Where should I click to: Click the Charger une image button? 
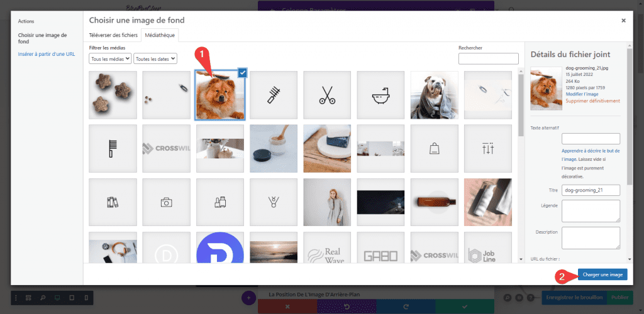(602, 274)
